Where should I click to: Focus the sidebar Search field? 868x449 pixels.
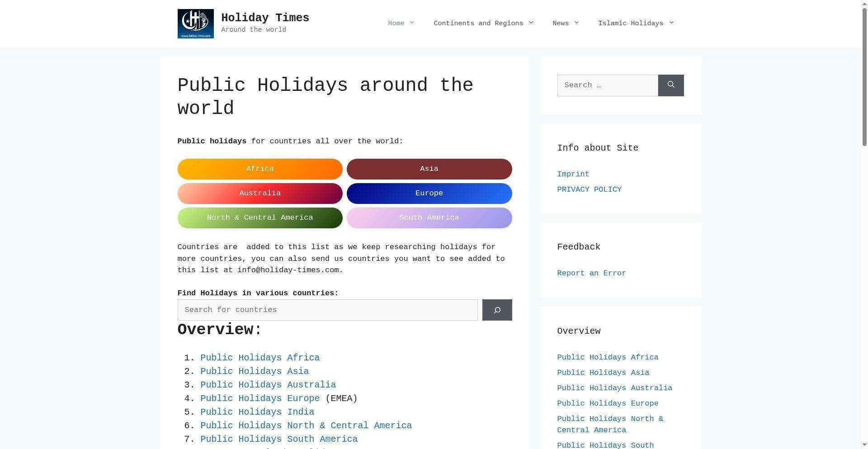607,85
